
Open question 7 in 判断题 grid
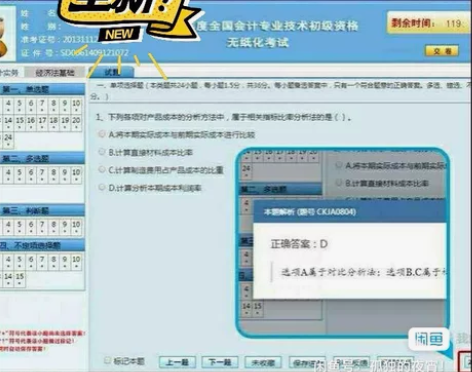[42, 227]
